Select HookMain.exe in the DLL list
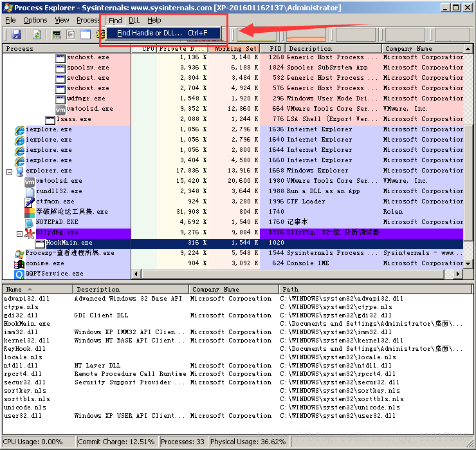The image size is (476, 450). (x=27, y=324)
